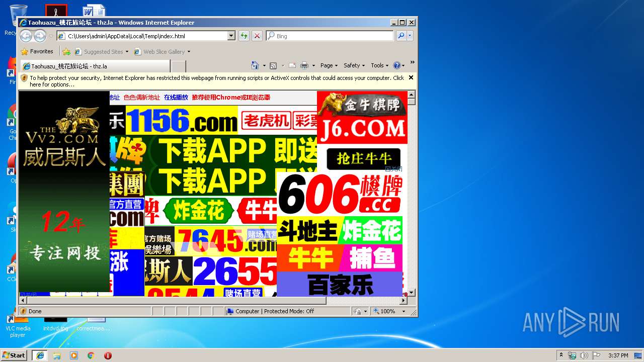Go forward with the Forward arrow button
The height and width of the screenshot is (362, 644).
point(40,36)
